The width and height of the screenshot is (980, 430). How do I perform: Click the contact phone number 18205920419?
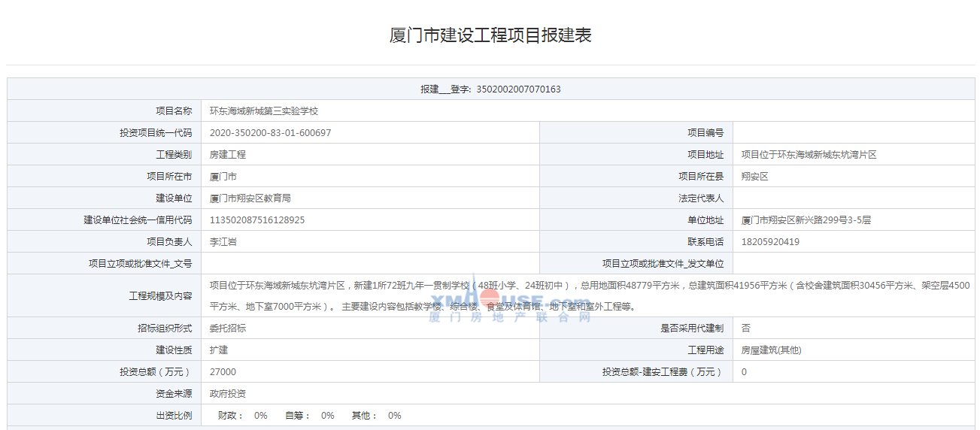(x=770, y=242)
